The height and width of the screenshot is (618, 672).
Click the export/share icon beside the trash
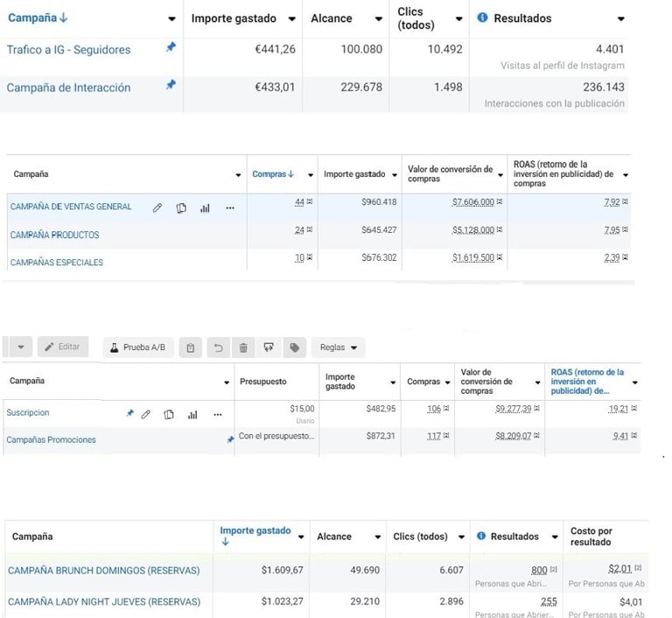269,348
